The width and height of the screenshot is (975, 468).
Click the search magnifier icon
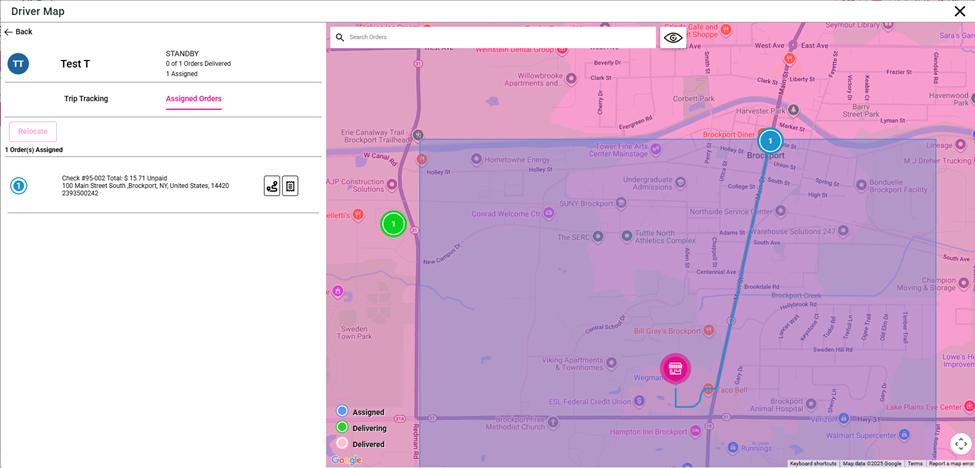tap(340, 38)
